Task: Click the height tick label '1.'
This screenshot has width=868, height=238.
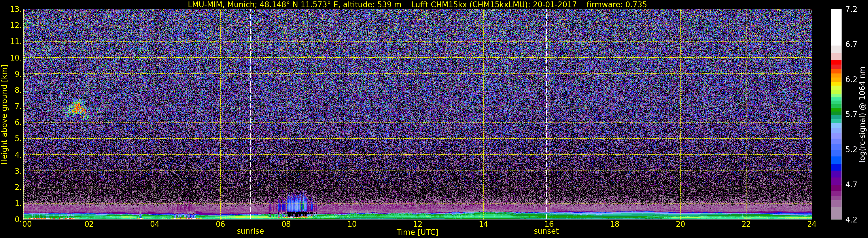Action: coord(18,204)
